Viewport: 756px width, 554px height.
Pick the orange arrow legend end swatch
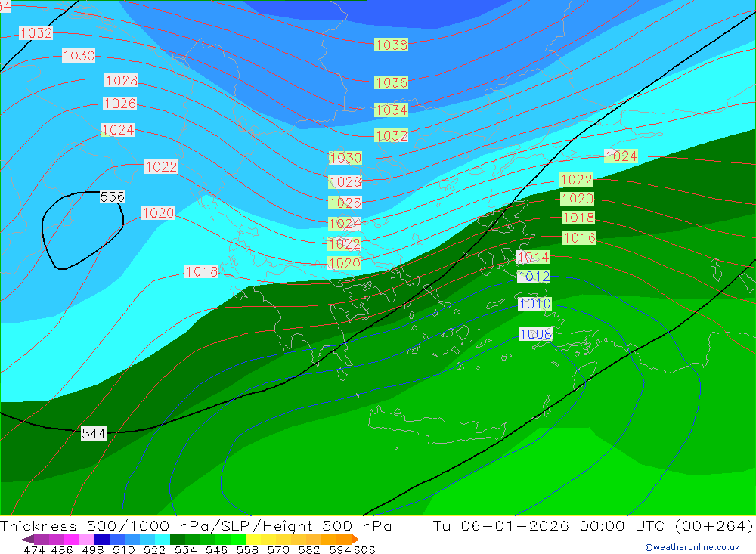(x=355, y=539)
